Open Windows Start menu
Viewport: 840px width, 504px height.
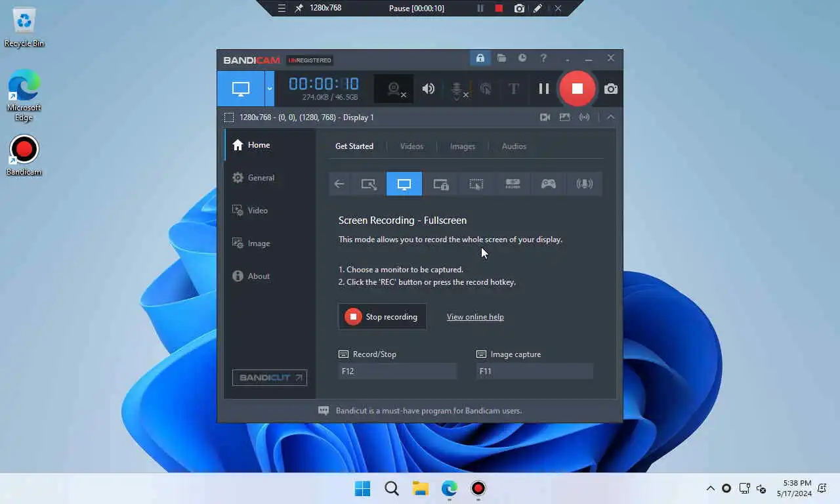362,488
